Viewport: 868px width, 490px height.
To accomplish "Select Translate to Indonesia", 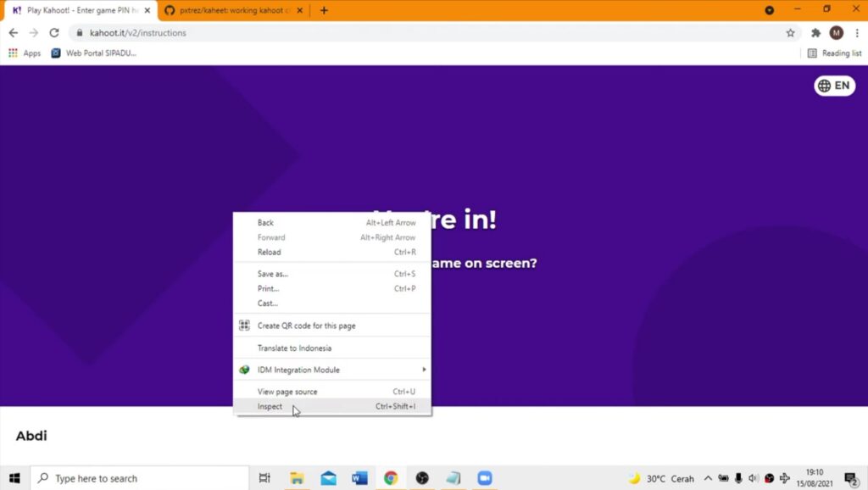I will [x=332, y=348].
